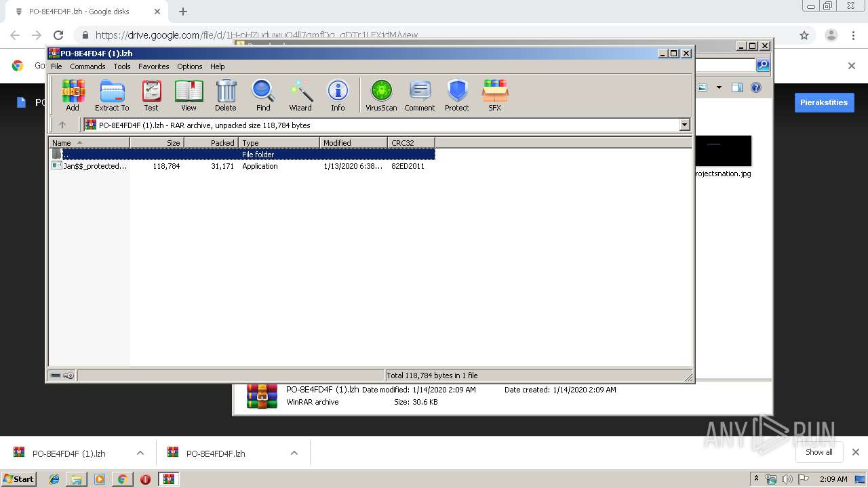Open Chrome taskbar icon
The image size is (868, 488).
[x=122, y=479]
